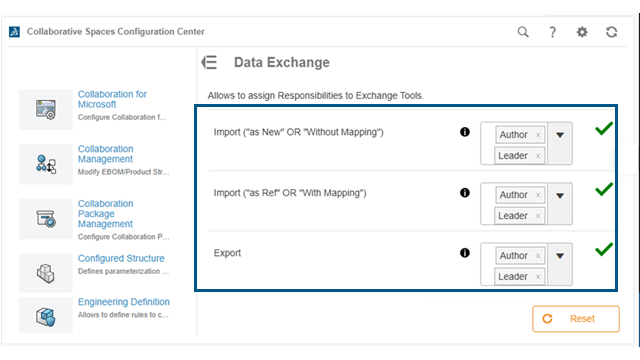The image size is (640, 360).
Task: Click the refresh icon in header
Action: click(x=611, y=32)
